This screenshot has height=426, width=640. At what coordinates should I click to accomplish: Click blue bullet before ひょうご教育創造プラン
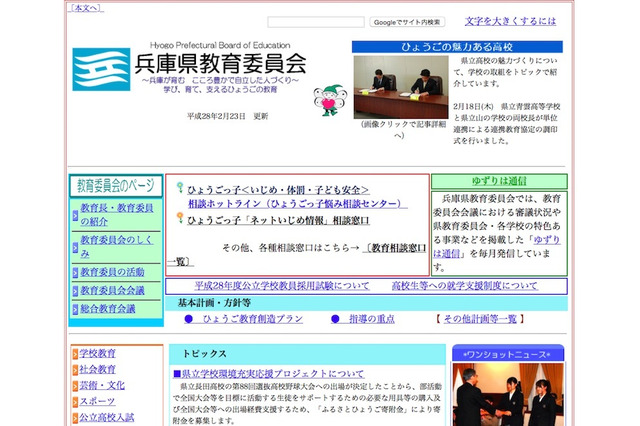coord(189,319)
